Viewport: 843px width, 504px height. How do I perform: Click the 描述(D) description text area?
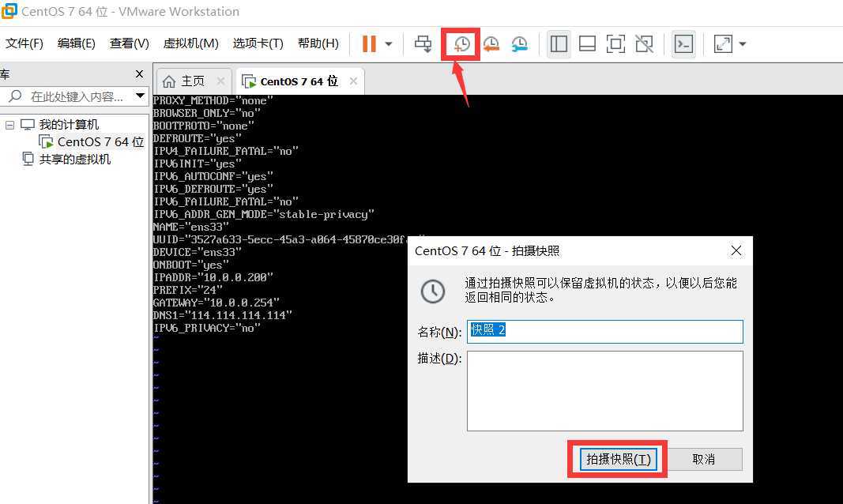(605, 391)
